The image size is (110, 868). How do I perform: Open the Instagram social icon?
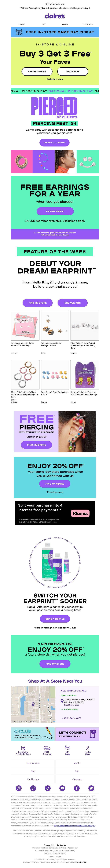[x=19, y=788]
